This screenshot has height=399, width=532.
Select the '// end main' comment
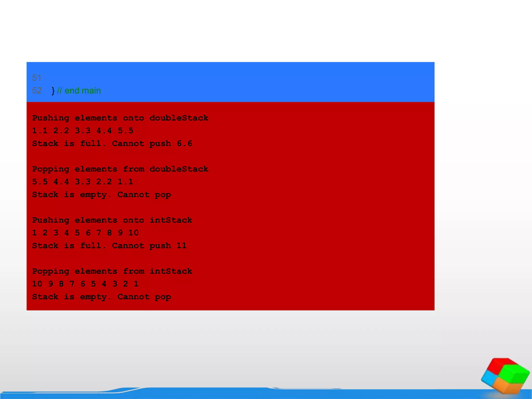point(79,90)
